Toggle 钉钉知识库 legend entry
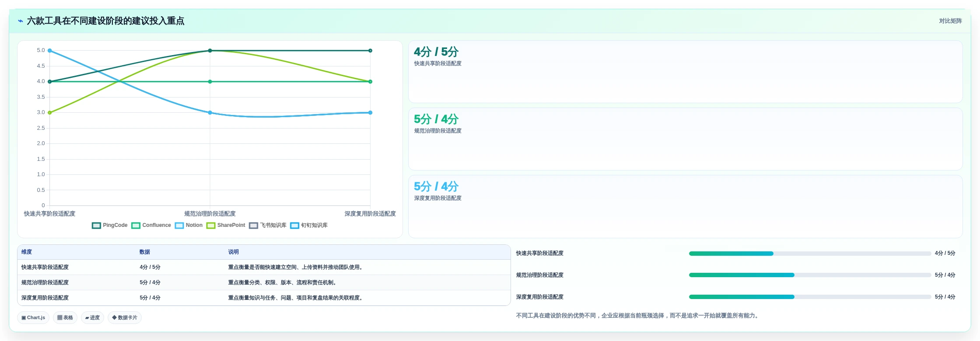This screenshot has width=980, height=341. (x=309, y=226)
